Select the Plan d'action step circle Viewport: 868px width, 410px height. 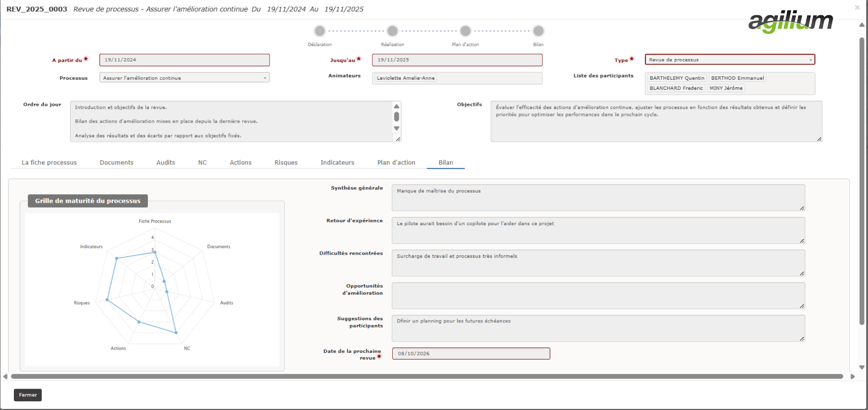coord(465,31)
